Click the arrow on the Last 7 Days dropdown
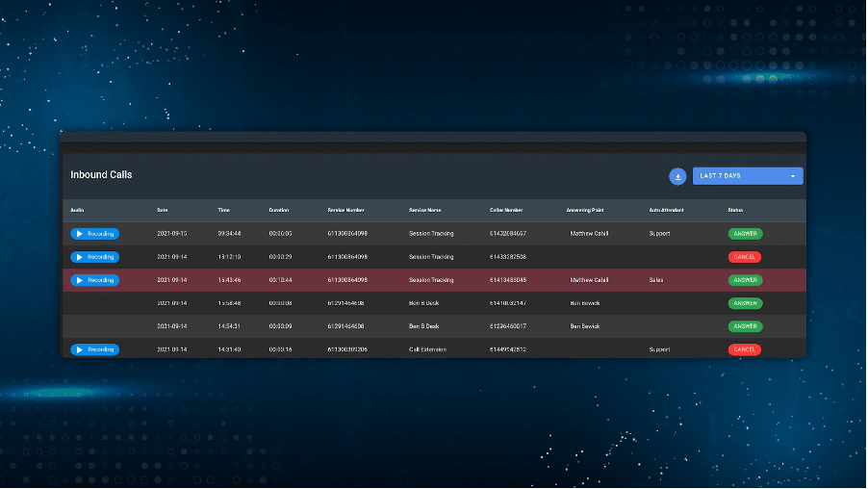Screen dimensions: 868x489 pos(793,176)
